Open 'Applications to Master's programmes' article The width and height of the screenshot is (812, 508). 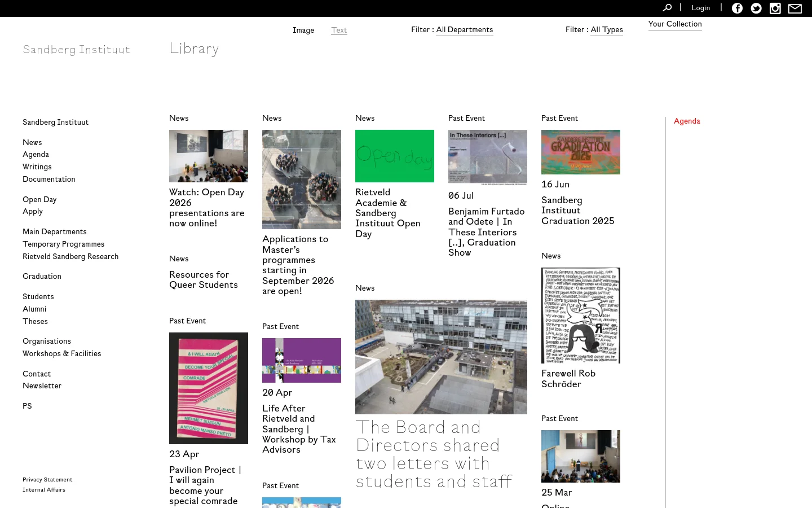point(298,265)
